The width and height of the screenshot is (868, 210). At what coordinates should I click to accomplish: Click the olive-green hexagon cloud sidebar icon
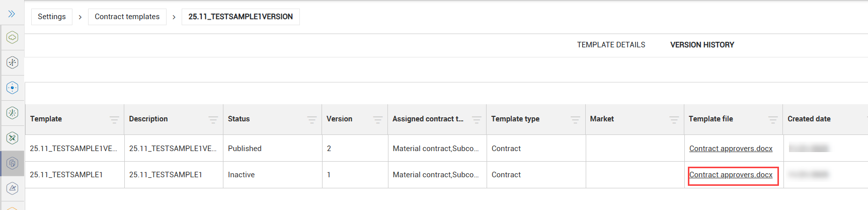coord(13,37)
